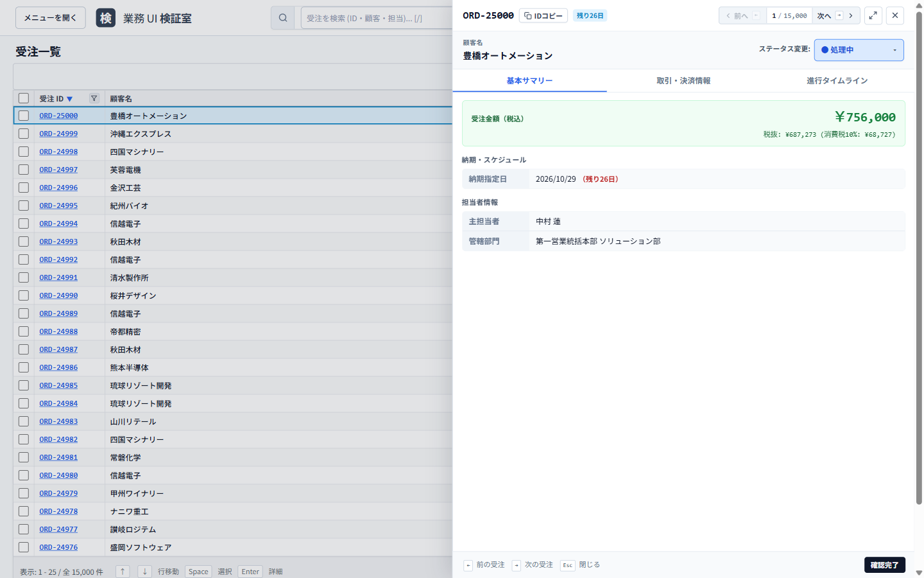Check the ORD-24999 row checkbox
This screenshot has height=578, width=924.
click(24, 134)
